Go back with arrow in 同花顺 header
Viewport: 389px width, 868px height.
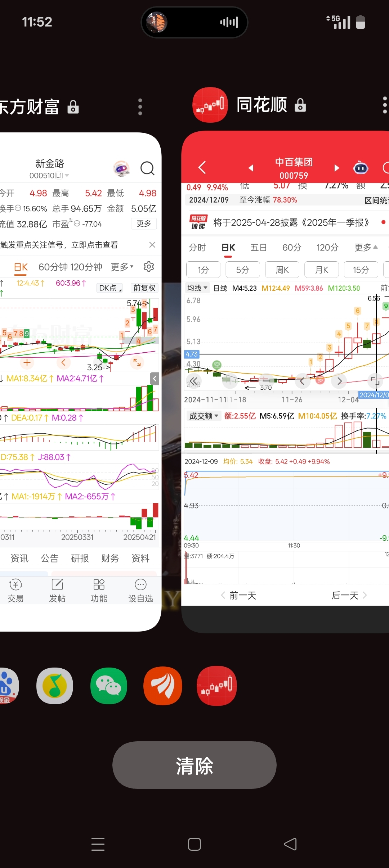click(202, 167)
